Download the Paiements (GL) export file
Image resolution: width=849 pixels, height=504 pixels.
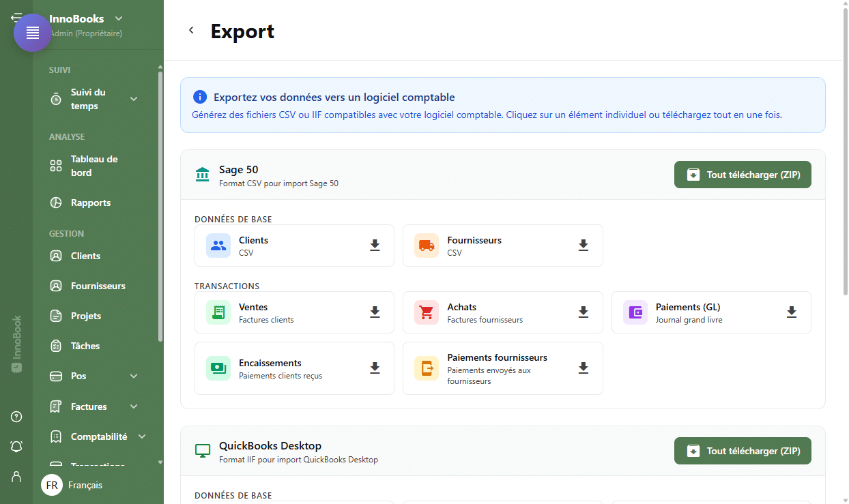[792, 312]
